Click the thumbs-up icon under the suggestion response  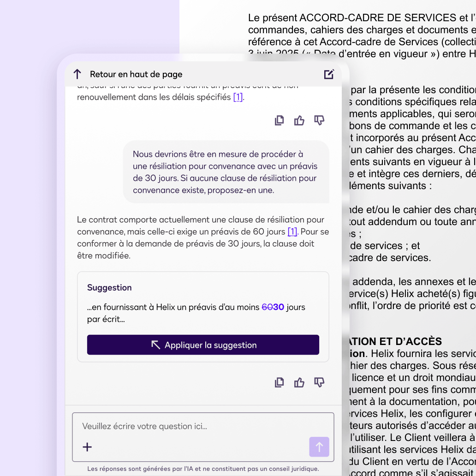299,382
